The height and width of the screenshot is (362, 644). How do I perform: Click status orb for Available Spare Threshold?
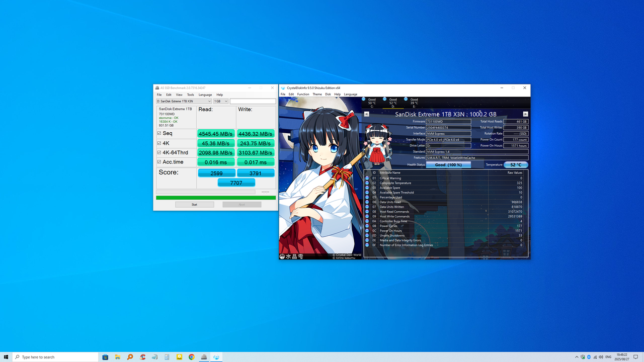(367, 193)
